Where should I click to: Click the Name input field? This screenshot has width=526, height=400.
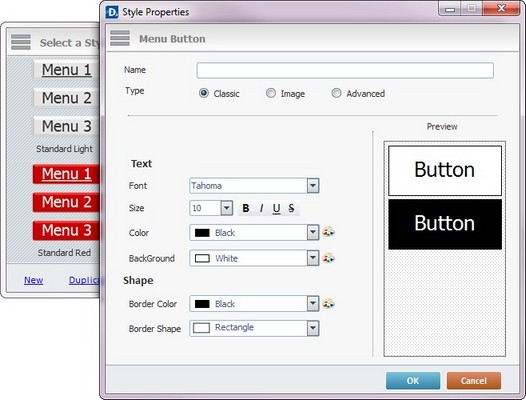point(345,70)
